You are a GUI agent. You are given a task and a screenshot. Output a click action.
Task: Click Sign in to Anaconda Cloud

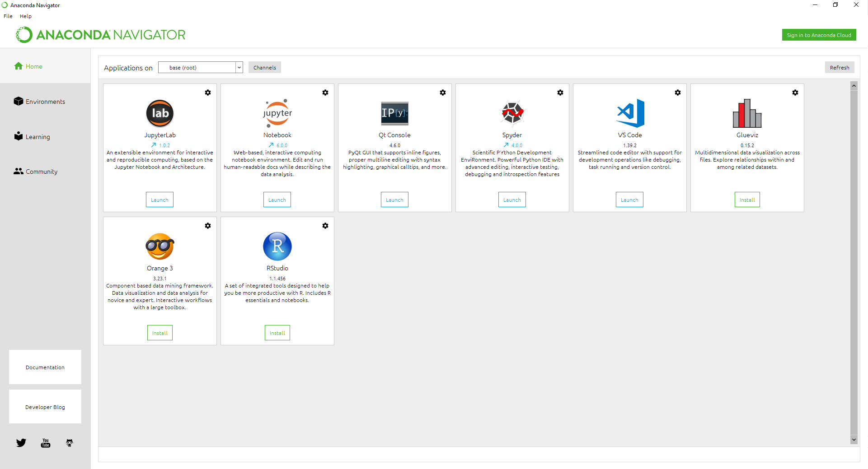pos(819,35)
